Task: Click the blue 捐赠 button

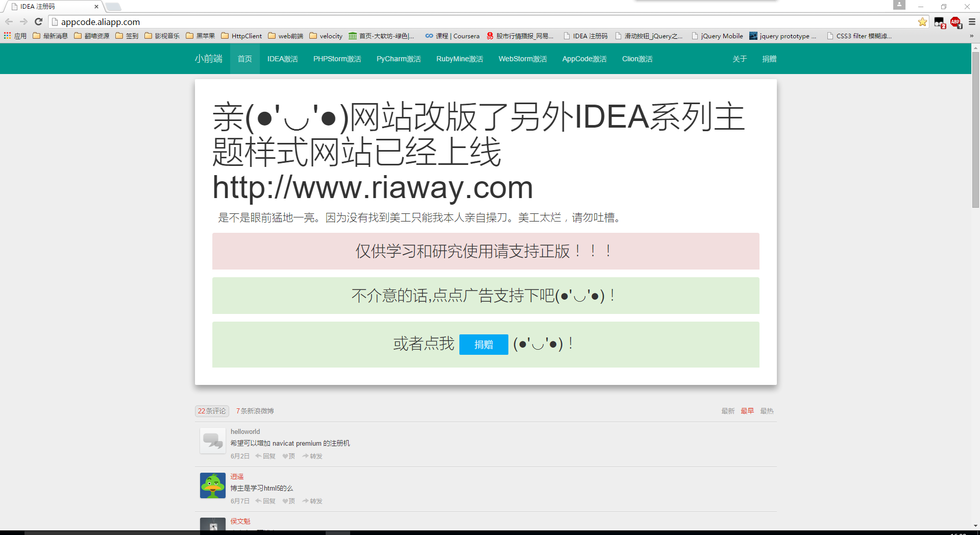Action: pyautogui.click(x=483, y=345)
